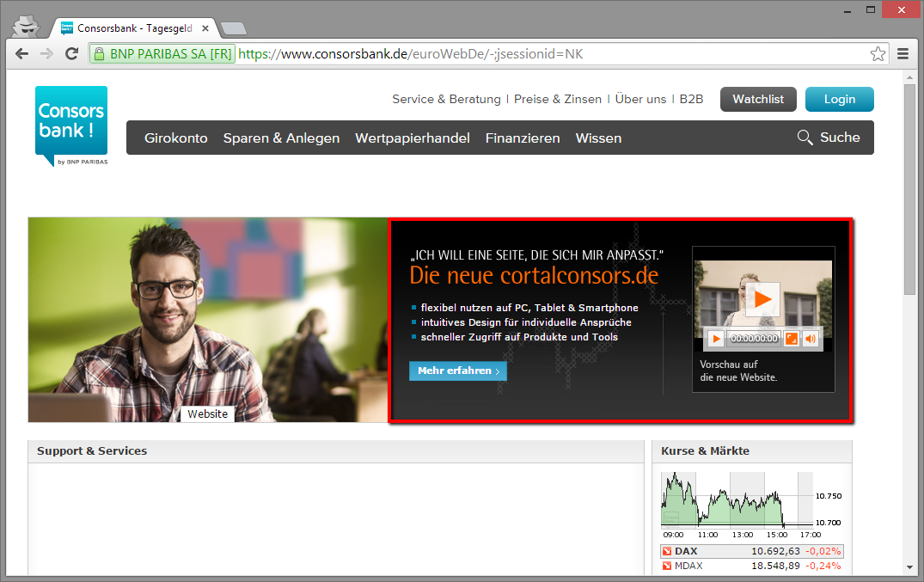Image resolution: width=924 pixels, height=582 pixels.
Task: Reload the page
Action: coord(71,54)
